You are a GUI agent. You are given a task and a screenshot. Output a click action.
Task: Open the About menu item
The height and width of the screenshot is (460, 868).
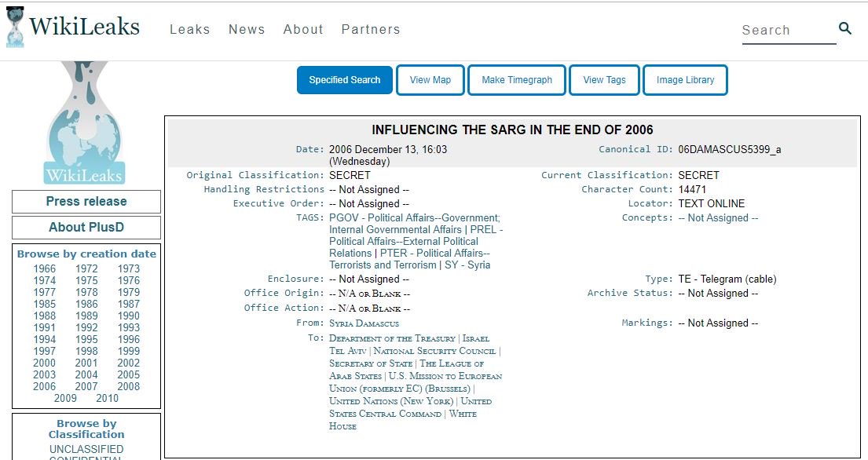[303, 29]
